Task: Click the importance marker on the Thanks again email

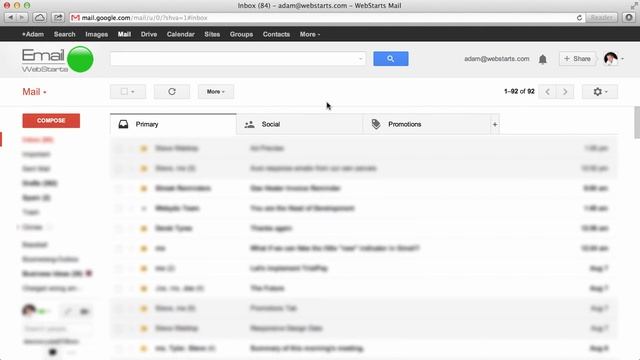Action: [144, 229]
